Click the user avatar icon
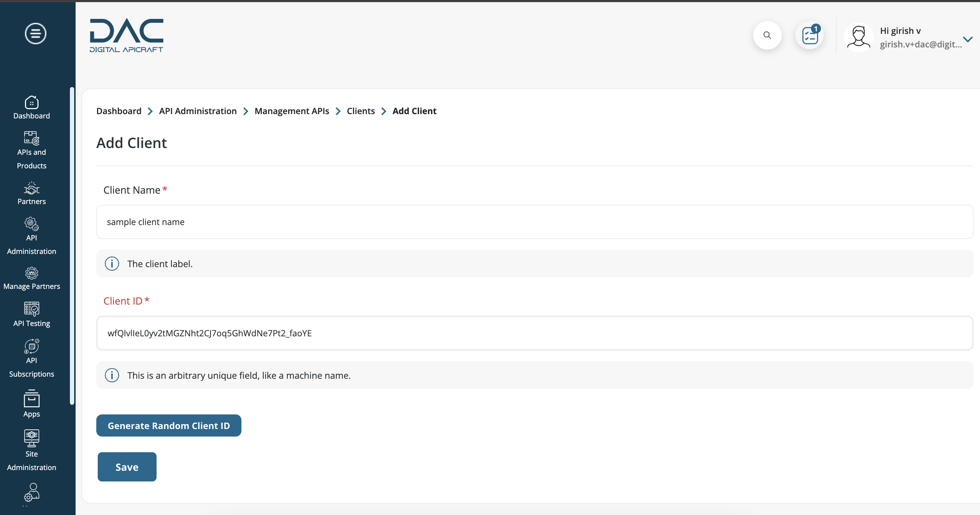Viewport: 980px width, 515px height. pyautogui.click(x=858, y=37)
